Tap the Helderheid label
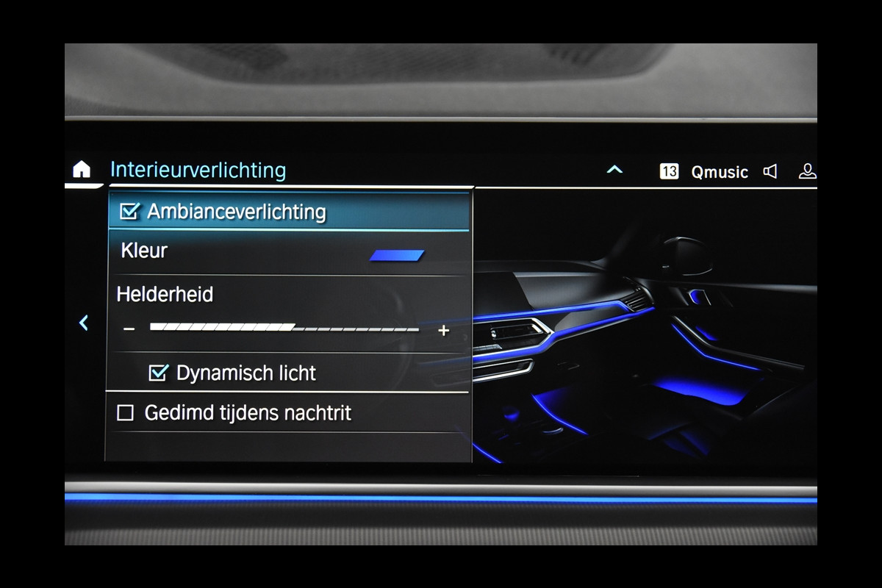The image size is (882, 588). (x=165, y=295)
